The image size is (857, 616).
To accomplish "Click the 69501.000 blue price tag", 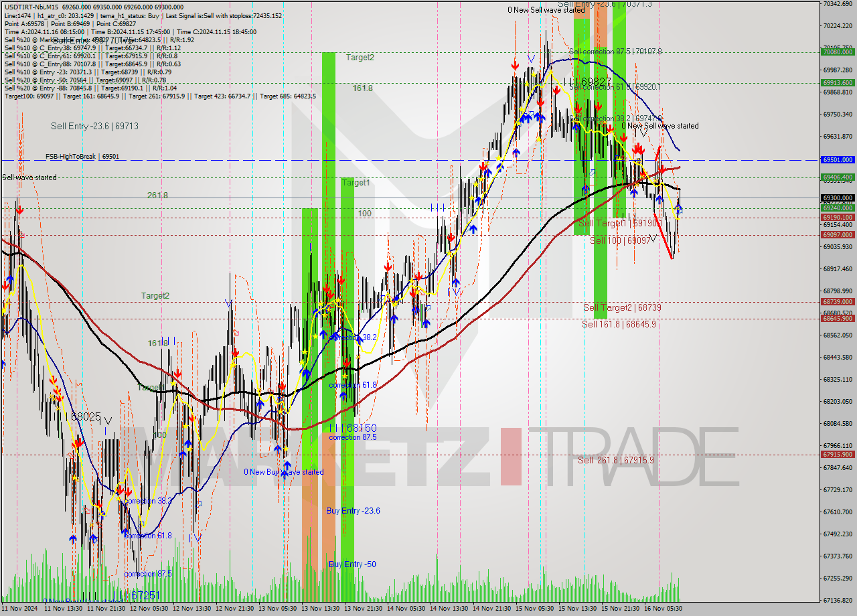I will point(838,160).
